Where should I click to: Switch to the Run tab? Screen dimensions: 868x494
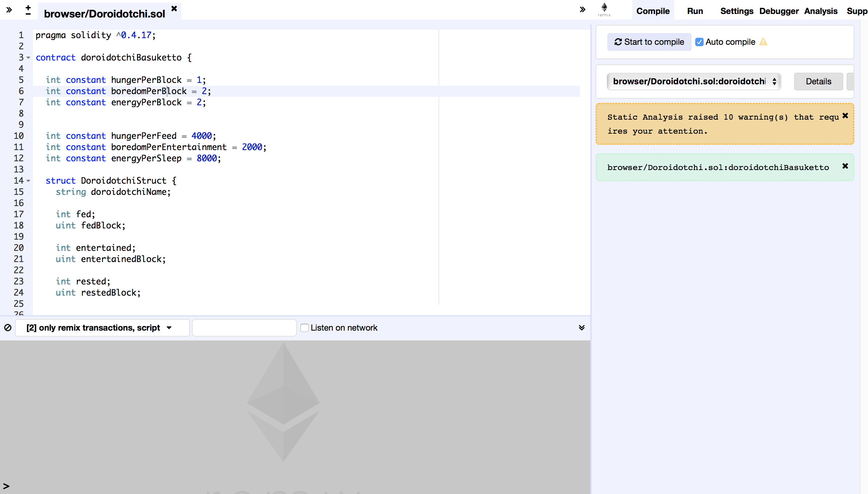(x=695, y=11)
